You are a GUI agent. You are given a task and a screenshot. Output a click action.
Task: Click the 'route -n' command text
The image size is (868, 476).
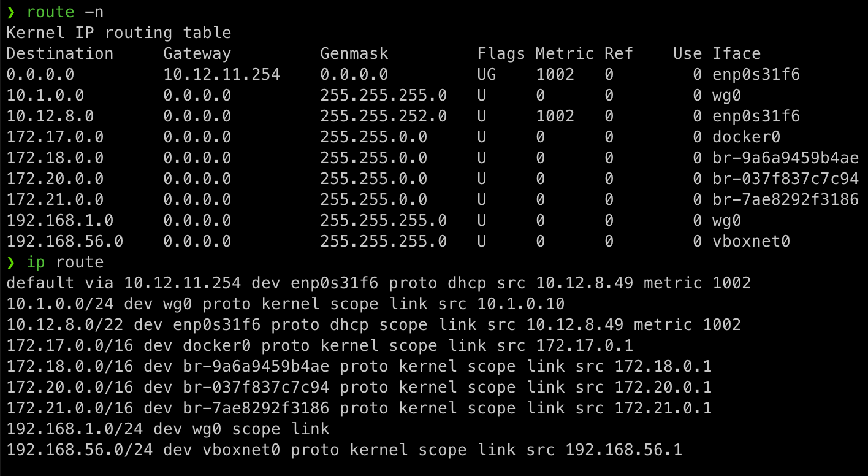tap(66, 12)
